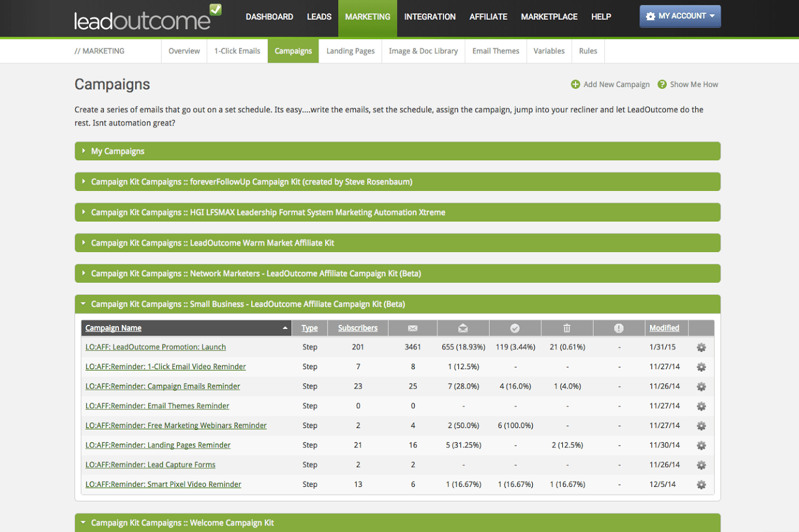Expand Network Marketers Affiliate Campaign Kit section
Viewport: 799px width, 532px height.
click(397, 273)
